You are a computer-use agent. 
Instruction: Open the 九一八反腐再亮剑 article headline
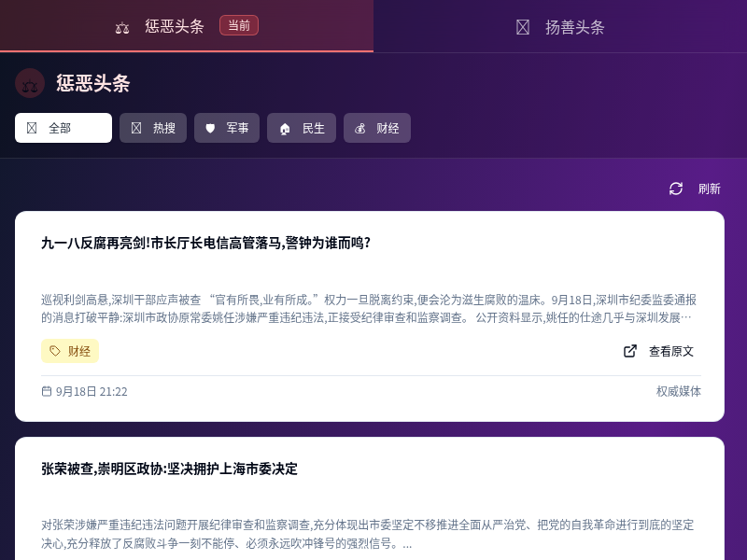(205, 243)
